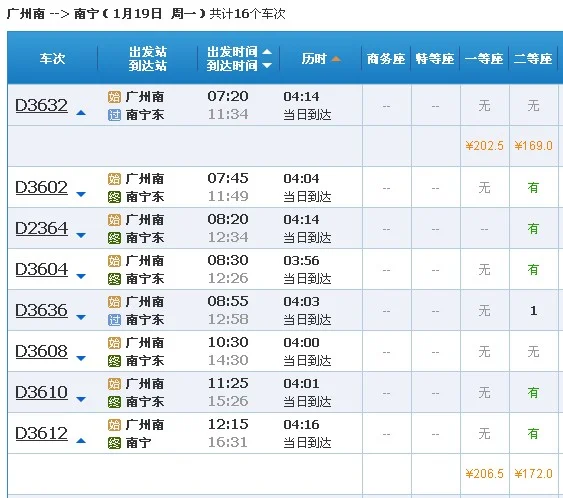The width and height of the screenshot is (563, 498).
Task: Expand price details for D3636
Action: 81,317
